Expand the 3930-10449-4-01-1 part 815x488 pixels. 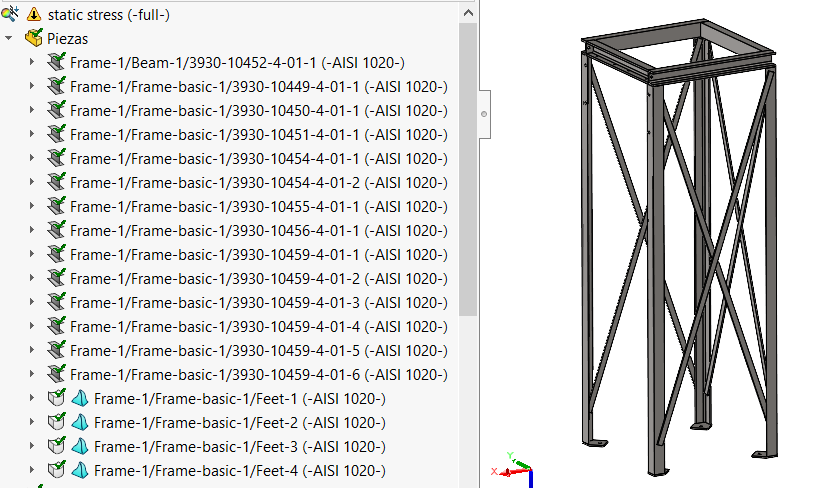(x=32, y=86)
